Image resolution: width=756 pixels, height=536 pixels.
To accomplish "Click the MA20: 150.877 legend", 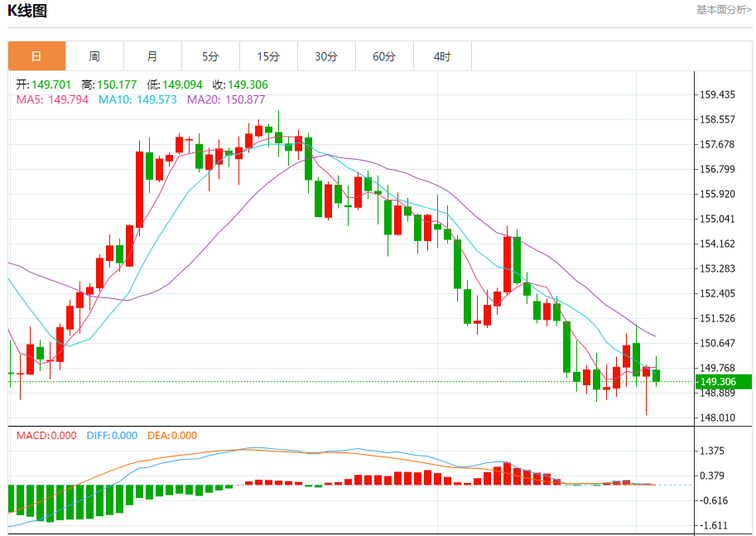I will click(x=226, y=100).
